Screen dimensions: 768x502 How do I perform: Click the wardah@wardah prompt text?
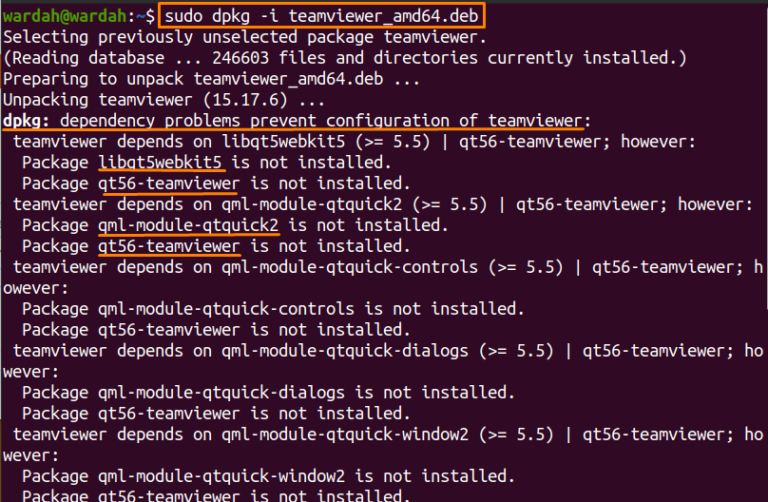pyautogui.click(x=65, y=16)
